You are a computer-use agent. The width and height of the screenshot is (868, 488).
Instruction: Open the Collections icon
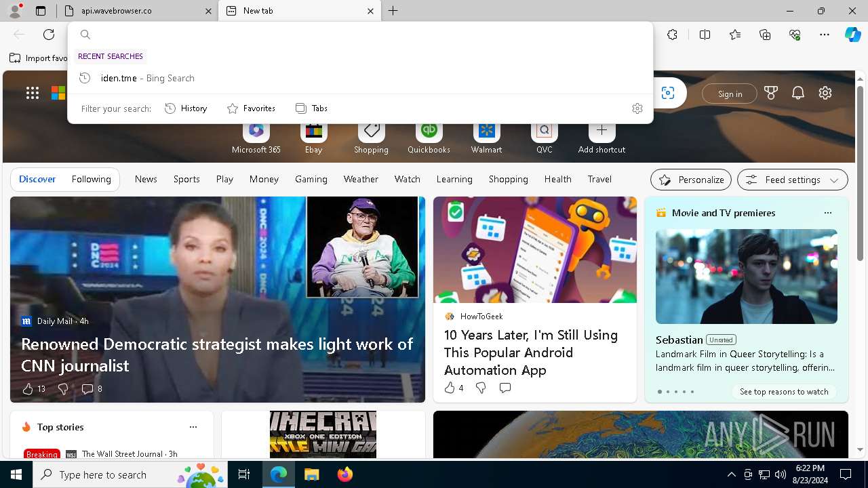pyautogui.click(x=765, y=35)
